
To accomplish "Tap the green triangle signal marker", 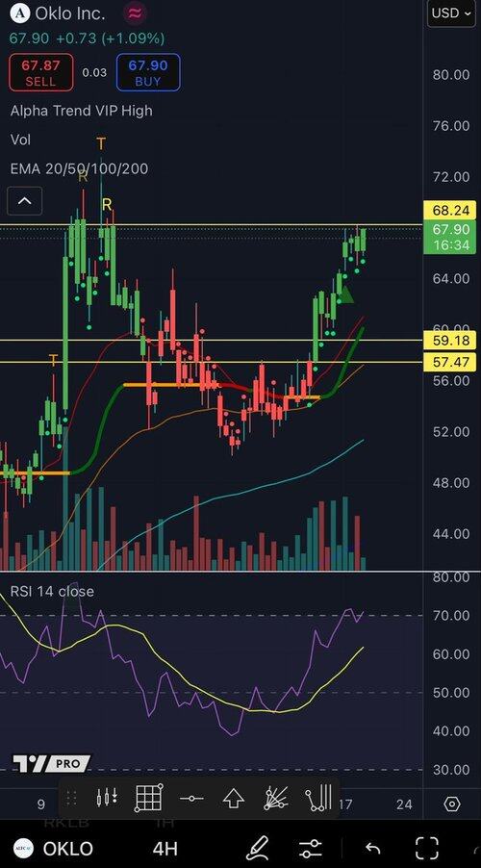I will [x=345, y=295].
